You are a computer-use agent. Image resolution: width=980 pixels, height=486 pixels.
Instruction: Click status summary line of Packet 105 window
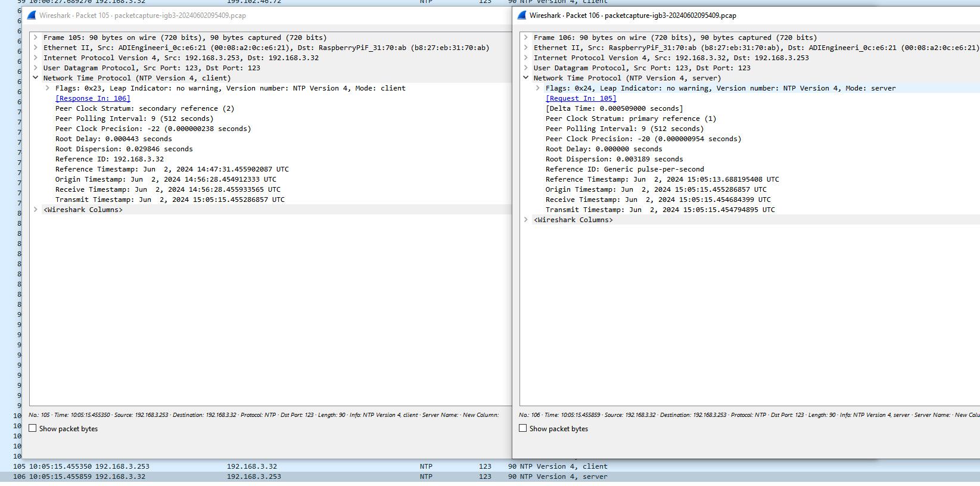(x=264, y=415)
